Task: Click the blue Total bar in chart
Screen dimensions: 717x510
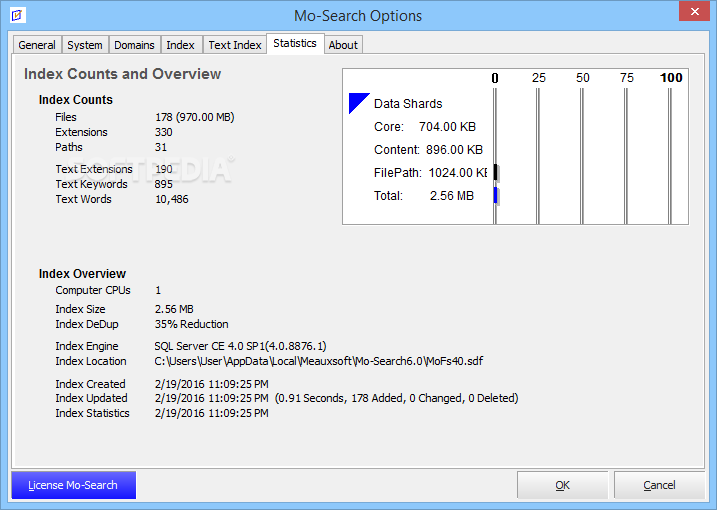Action: [496, 195]
